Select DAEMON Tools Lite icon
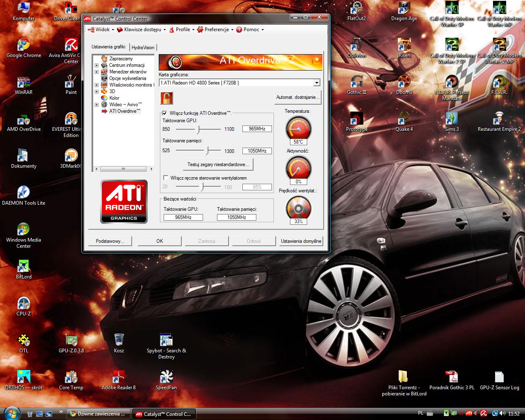The height and width of the screenshot is (420, 525). pyautogui.click(x=23, y=196)
